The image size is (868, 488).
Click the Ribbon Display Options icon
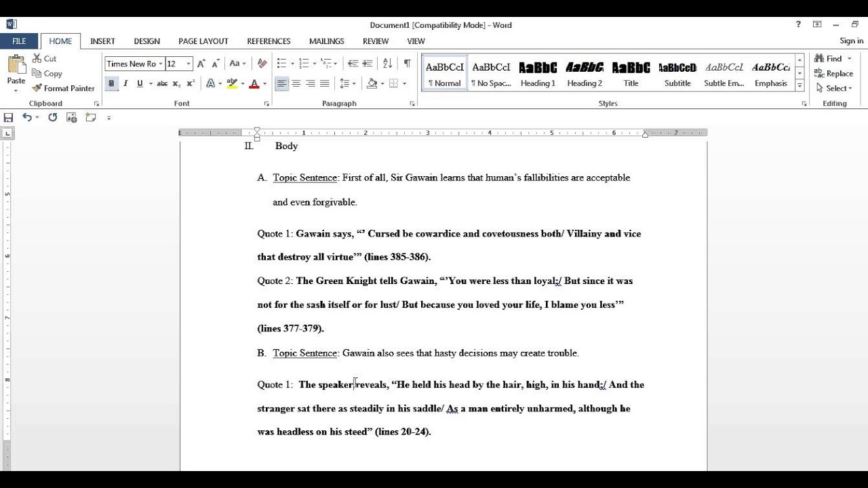click(x=817, y=24)
